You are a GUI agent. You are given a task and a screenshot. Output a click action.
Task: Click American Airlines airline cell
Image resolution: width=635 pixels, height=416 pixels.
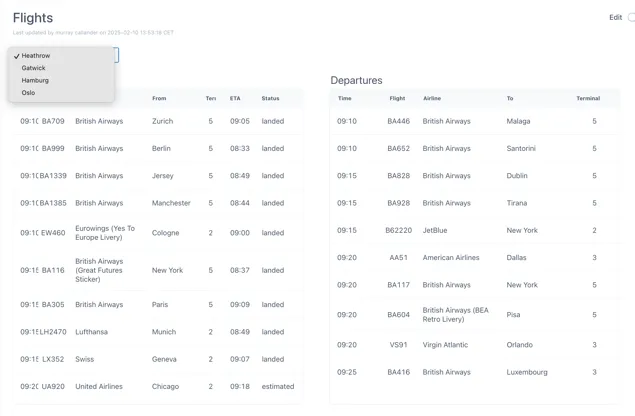click(451, 258)
